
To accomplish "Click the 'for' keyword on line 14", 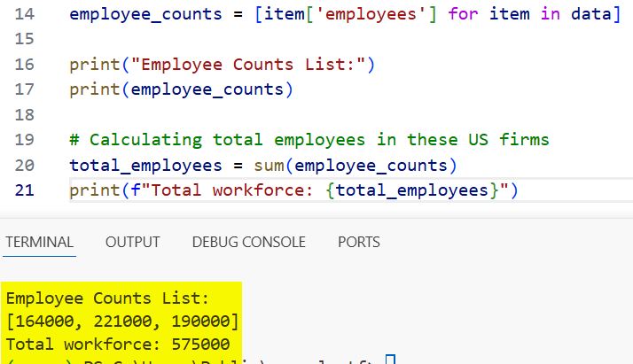I will pyautogui.click(x=463, y=14).
